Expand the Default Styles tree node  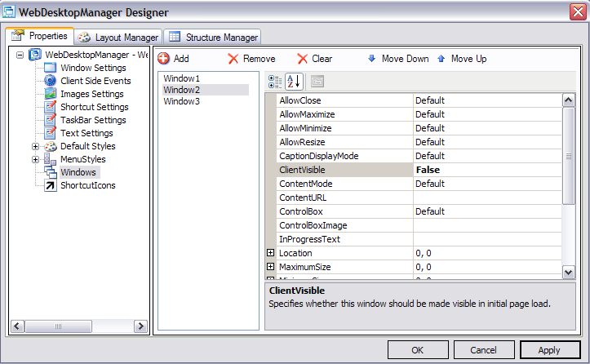point(36,146)
